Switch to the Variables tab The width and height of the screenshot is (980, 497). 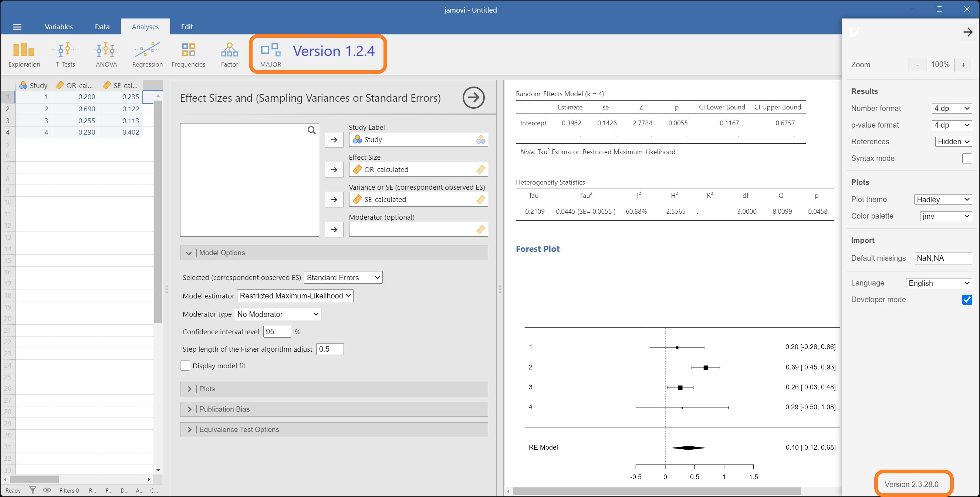click(58, 27)
